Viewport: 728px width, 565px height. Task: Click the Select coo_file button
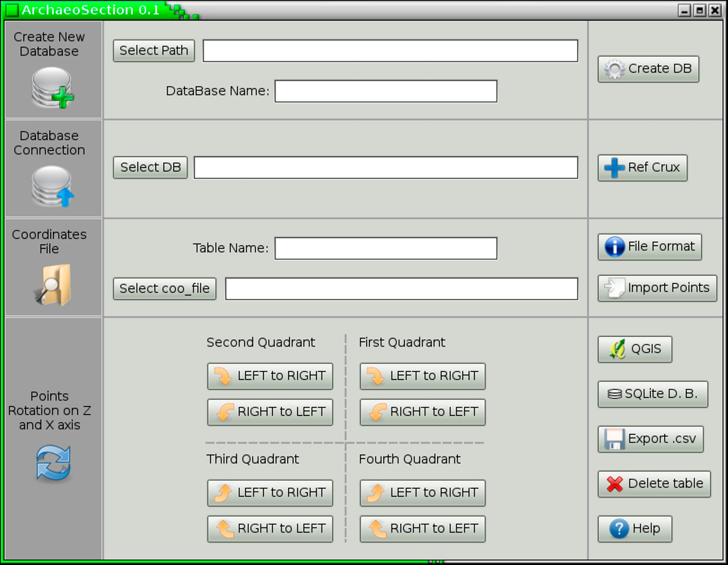pyautogui.click(x=165, y=289)
